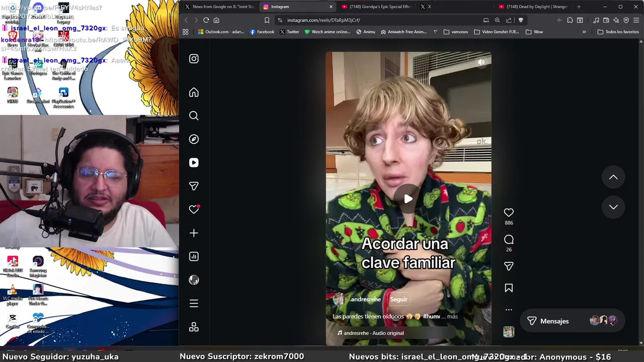Open Facebook bookmark
This screenshot has height=362, width=644.
coord(262,32)
